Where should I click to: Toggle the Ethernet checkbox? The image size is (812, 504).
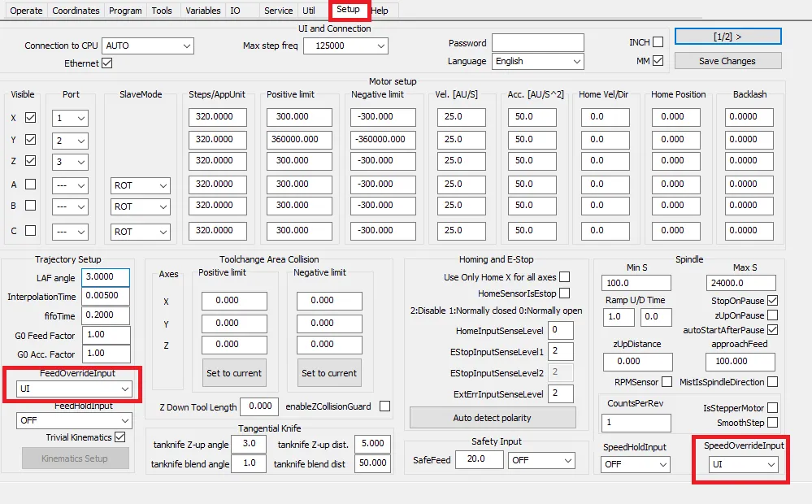pyautogui.click(x=107, y=63)
